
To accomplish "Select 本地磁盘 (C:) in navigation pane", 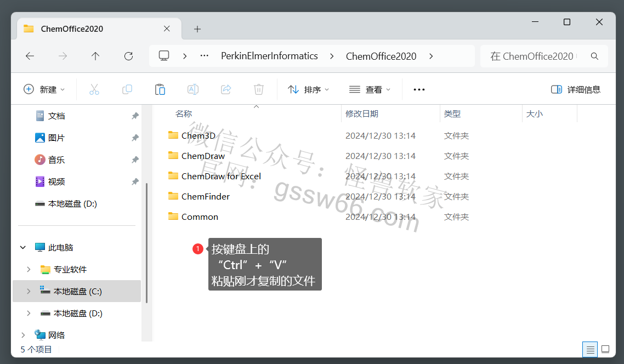I will click(x=77, y=291).
